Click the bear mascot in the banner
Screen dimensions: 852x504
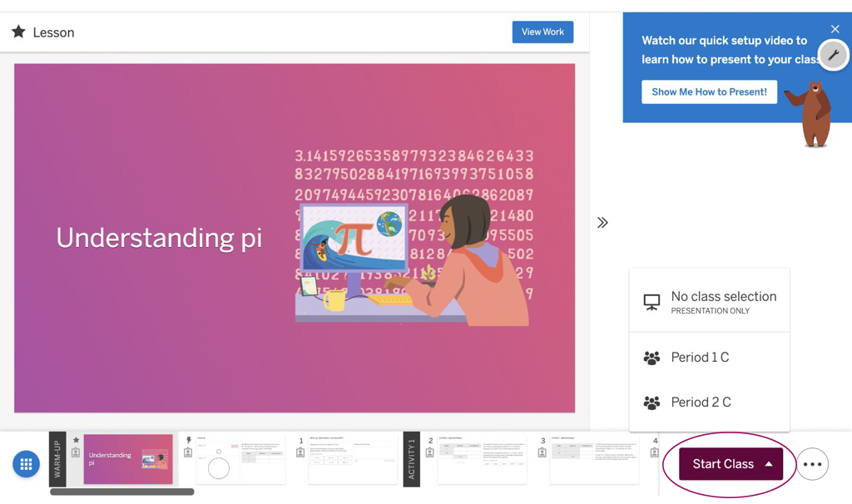pos(811,114)
